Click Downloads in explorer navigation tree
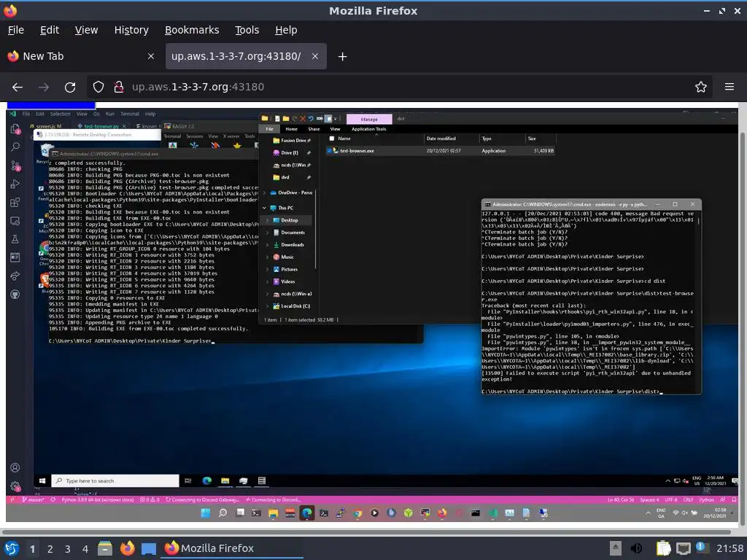The width and height of the screenshot is (747, 560). (292, 245)
